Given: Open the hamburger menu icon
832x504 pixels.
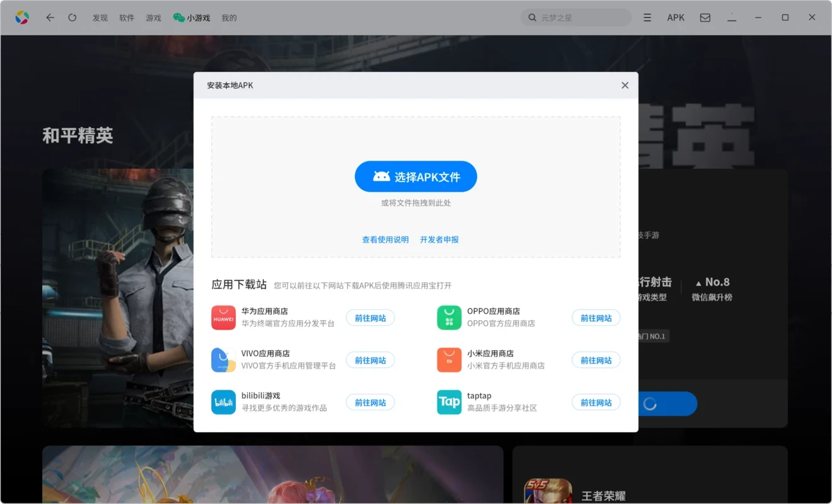Looking at the screenshot, I should pos(647,18).
